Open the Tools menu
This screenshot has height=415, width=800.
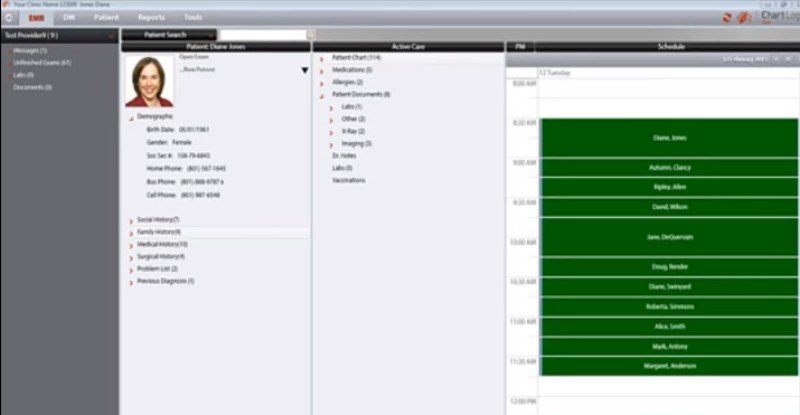pos(193,17)
